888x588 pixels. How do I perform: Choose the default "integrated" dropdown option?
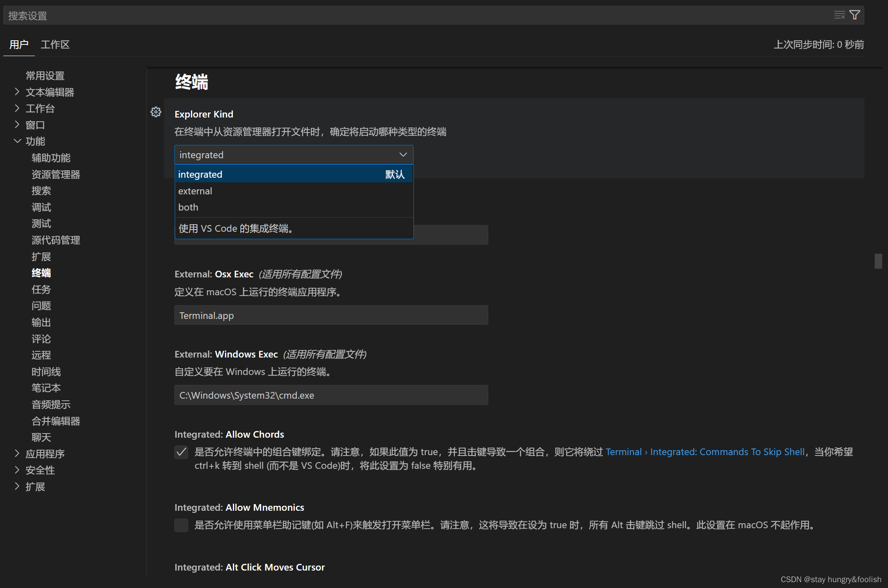pyautogui.click(x=200, y=174)
